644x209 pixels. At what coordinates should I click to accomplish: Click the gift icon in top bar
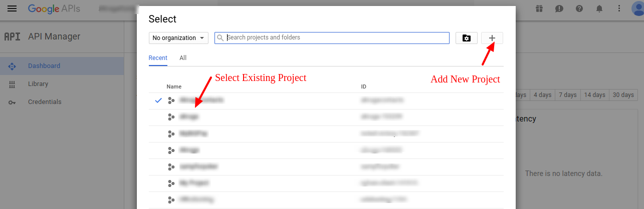point(539,9)
